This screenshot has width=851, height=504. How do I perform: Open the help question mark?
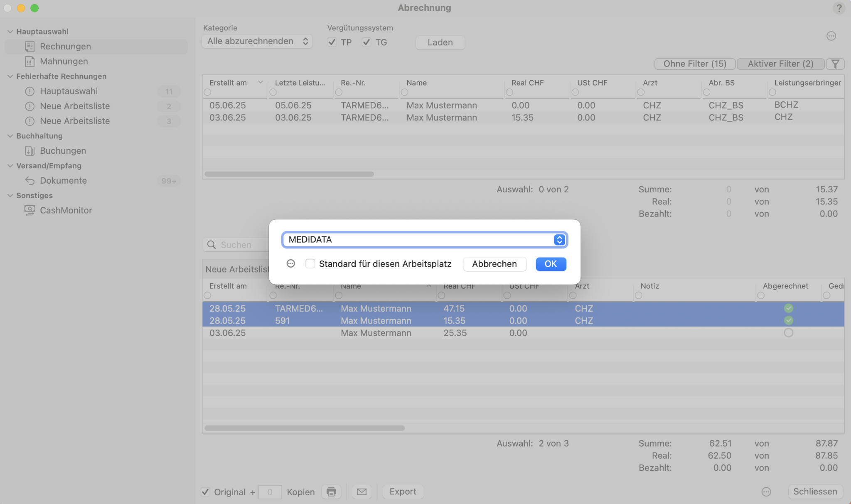pos(839,8)
